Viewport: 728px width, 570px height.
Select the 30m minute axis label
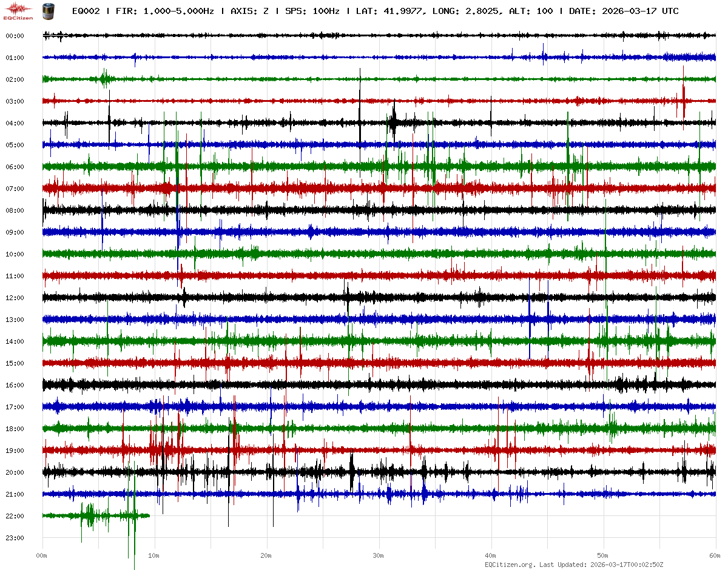point(379,555)
